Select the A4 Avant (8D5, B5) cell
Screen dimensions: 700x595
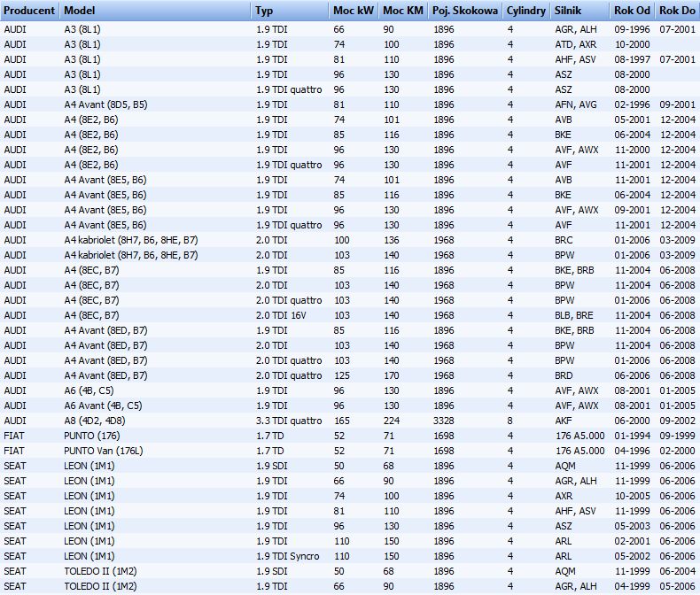[105, 104]
